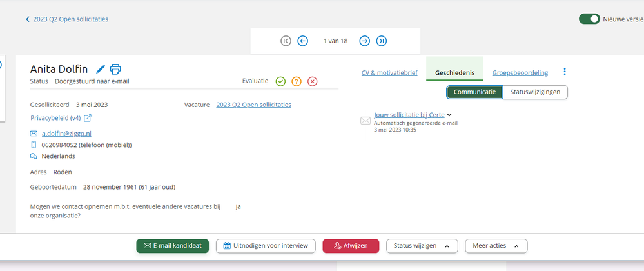
Task: Click the language icon next to Nederlands
Action: 34,156
